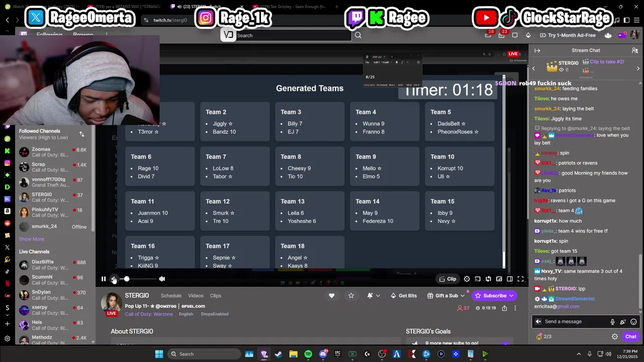Go to previous pinned chat item arrow
The width and height of the screenshot is (644, 362).
(534, 68)
